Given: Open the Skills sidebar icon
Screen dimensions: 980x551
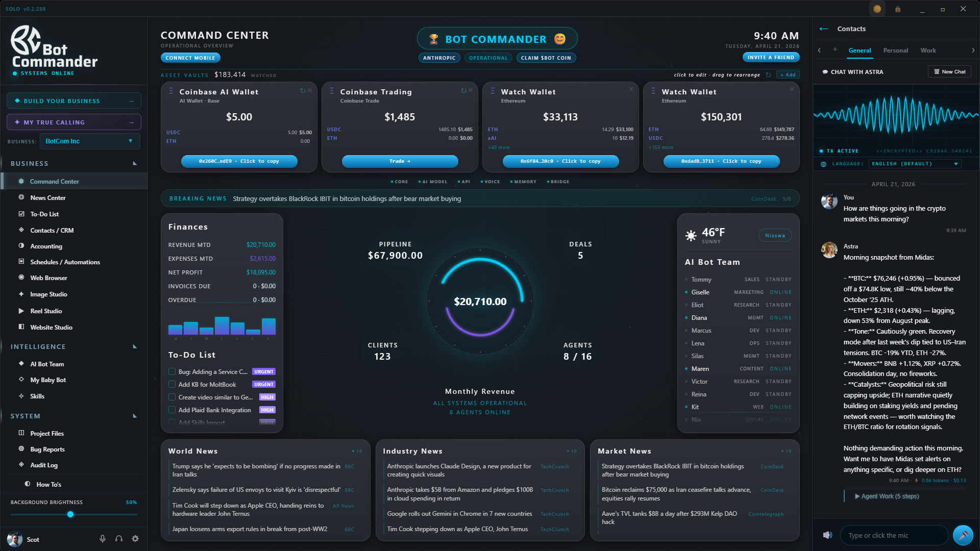Looking at the screenshot, I should (x=21, y=395).
